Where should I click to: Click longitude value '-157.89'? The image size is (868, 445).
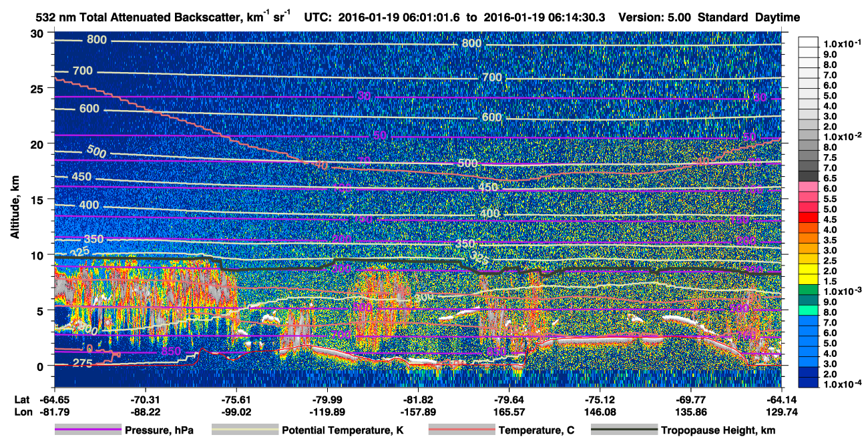418,412
